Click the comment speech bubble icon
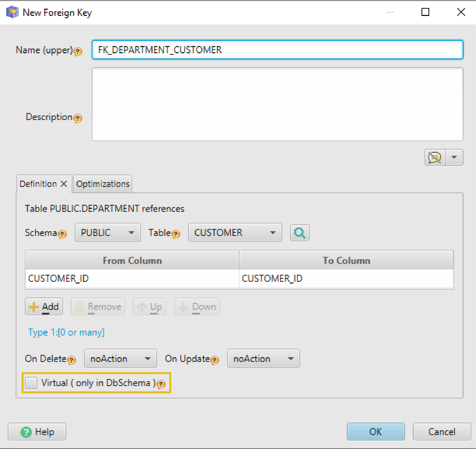Viewport: 476px width, 449px height. (x=435, y=158)
